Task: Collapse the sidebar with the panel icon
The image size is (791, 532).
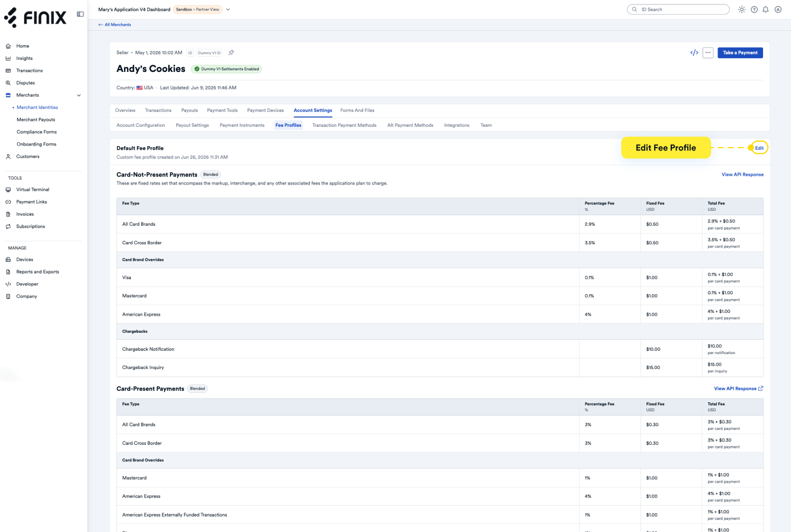Action: click(x=80, y=14)
